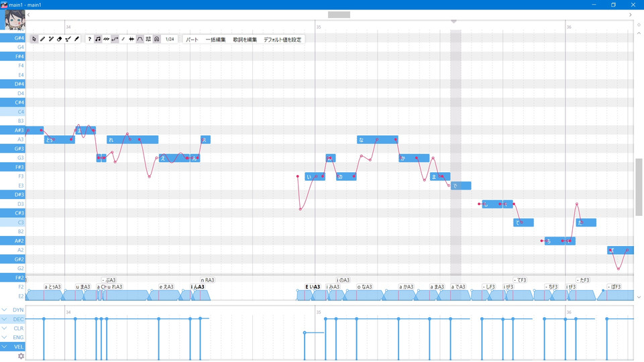644x362 pixels.
Task: Click the scroll up arrow
Action: [639, 34]
